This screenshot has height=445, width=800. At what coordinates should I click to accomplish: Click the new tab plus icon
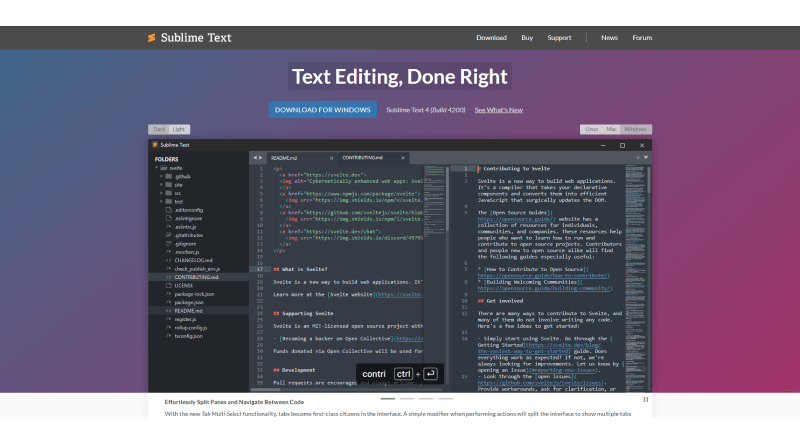pyautogui.click(x=637, y=158)
